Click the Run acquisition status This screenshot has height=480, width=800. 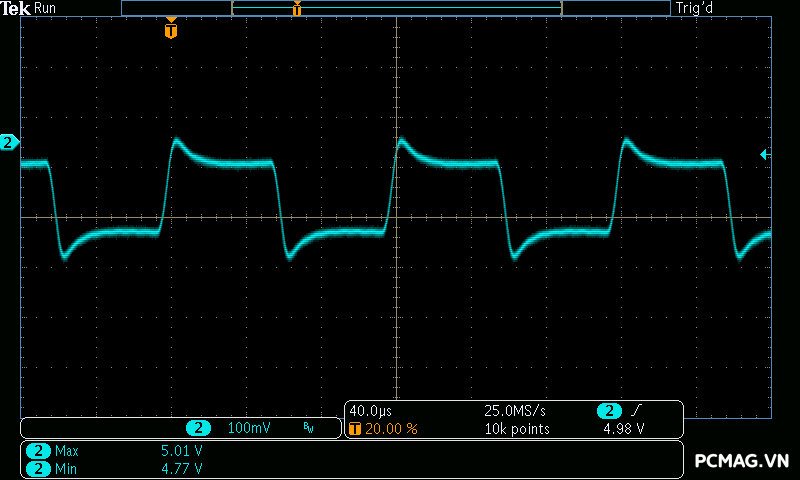tap(45, 8)
